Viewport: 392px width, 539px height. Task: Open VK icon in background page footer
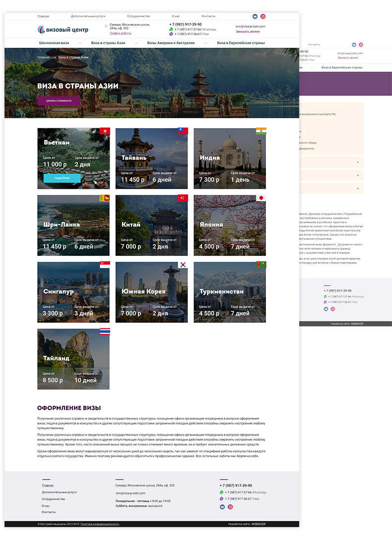[x=326, y=309]
